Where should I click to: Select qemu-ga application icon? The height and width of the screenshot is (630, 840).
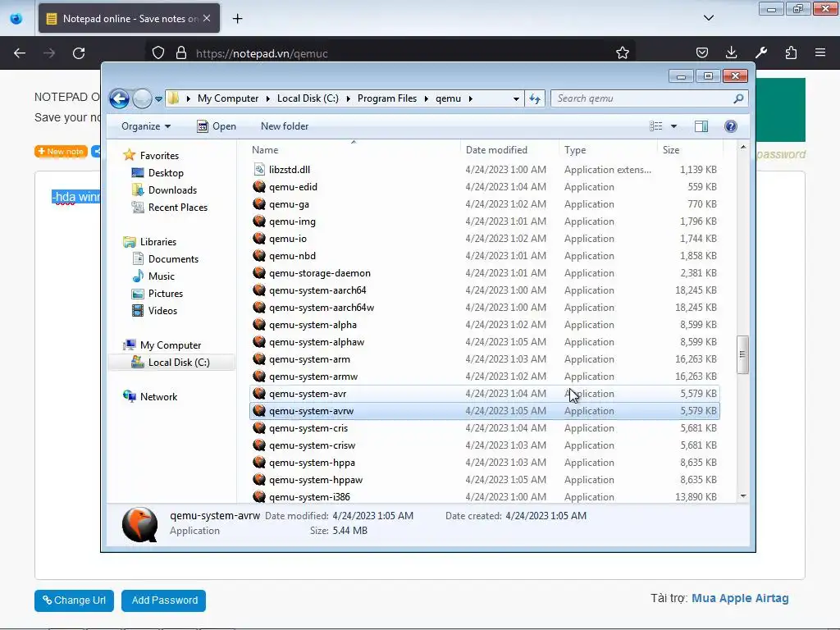point(259,203)
